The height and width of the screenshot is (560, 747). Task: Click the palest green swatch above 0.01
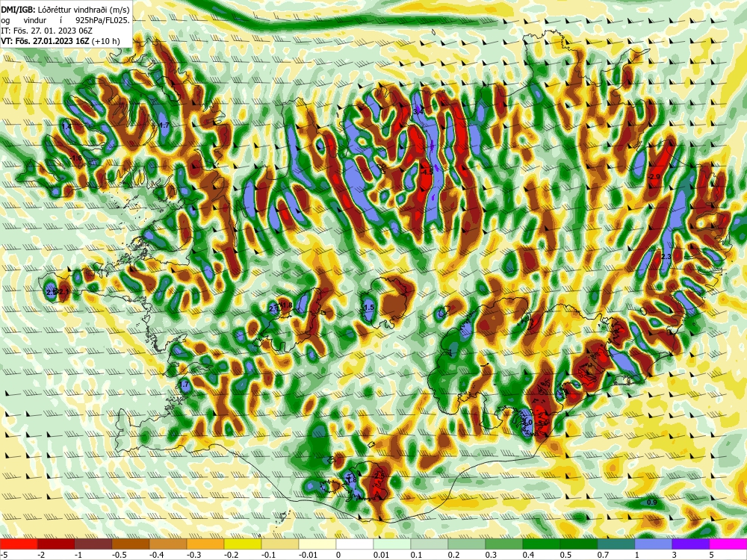(x=392, y=544)
